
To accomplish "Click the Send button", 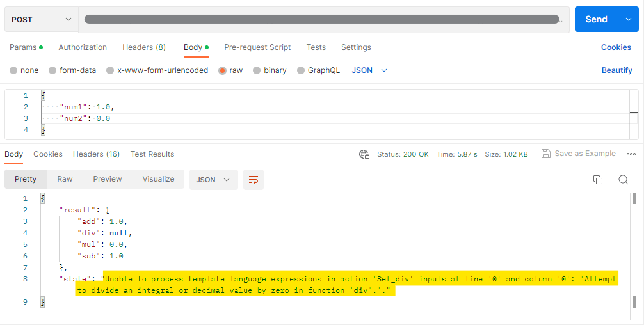I will (596, 19).
